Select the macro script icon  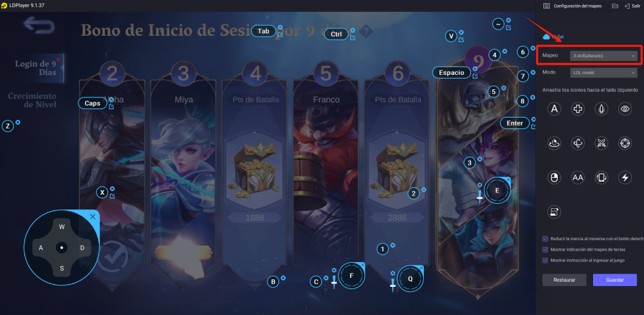pos(555,212)
